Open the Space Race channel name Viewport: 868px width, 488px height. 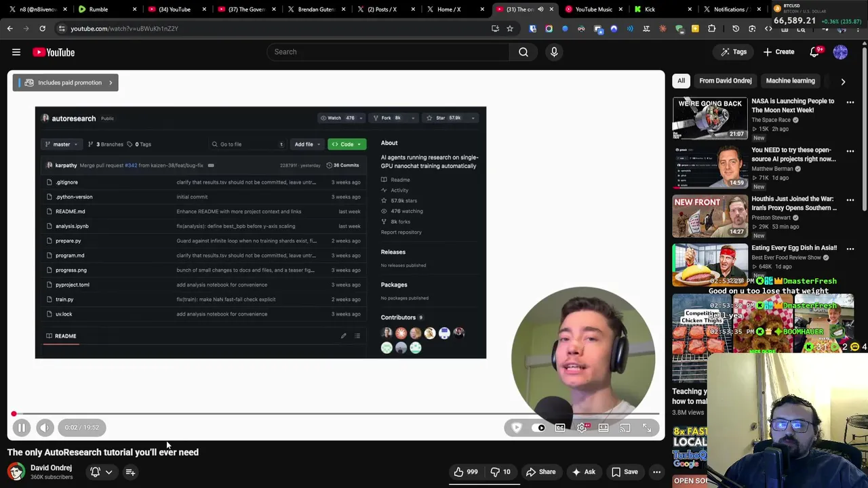772,120
